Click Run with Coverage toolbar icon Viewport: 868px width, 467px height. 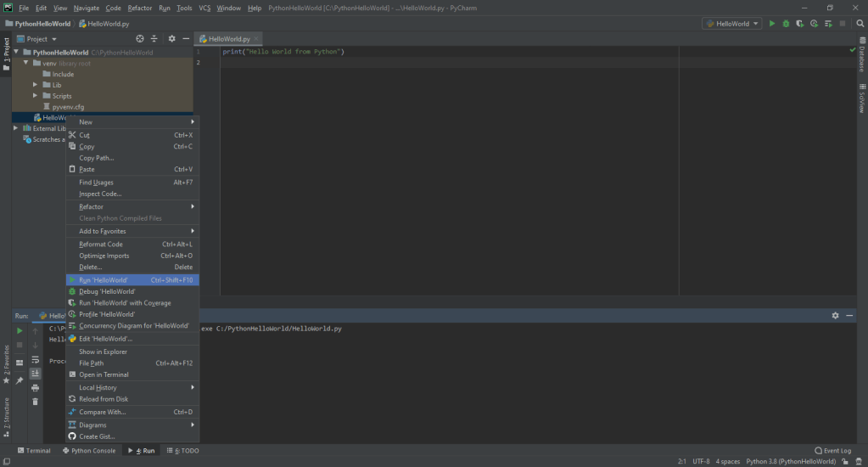[800, 24]
